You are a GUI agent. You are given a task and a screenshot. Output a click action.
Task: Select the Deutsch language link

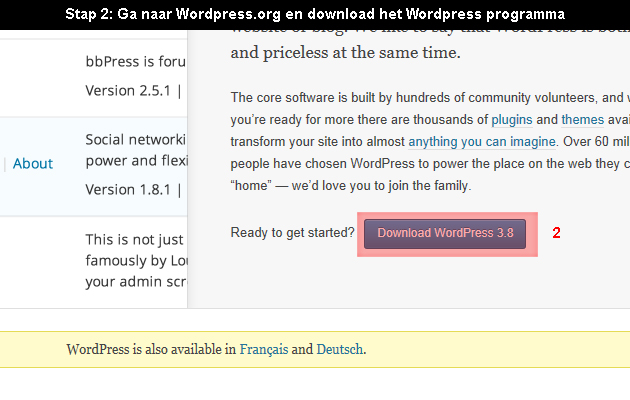tap(340, 349)
